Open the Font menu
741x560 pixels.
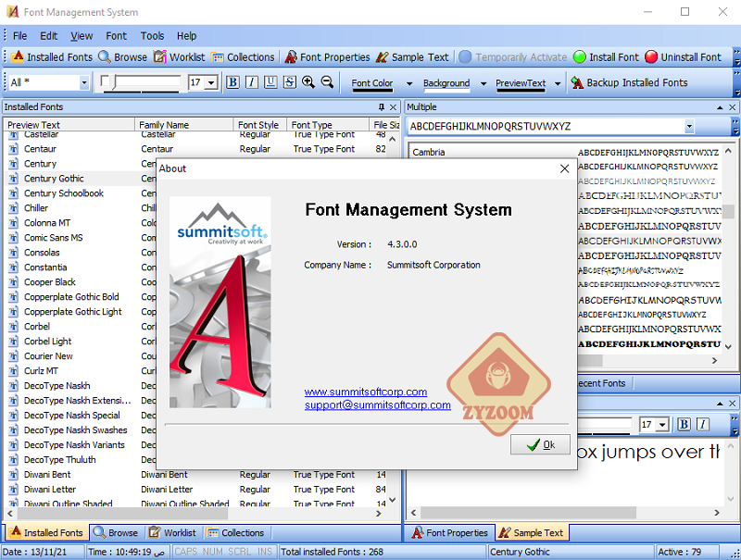pos(117,36)
